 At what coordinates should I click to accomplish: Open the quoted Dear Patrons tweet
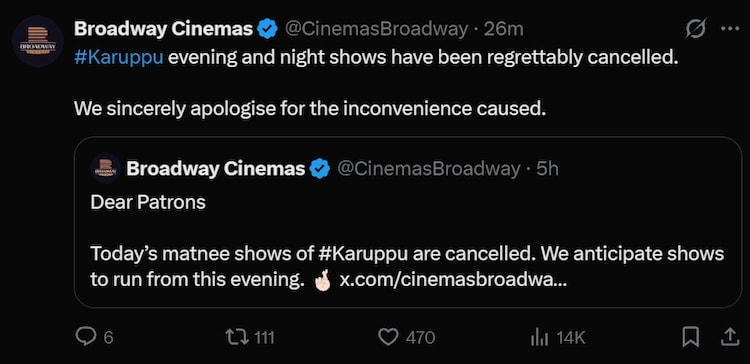click(x=408, y=222)
